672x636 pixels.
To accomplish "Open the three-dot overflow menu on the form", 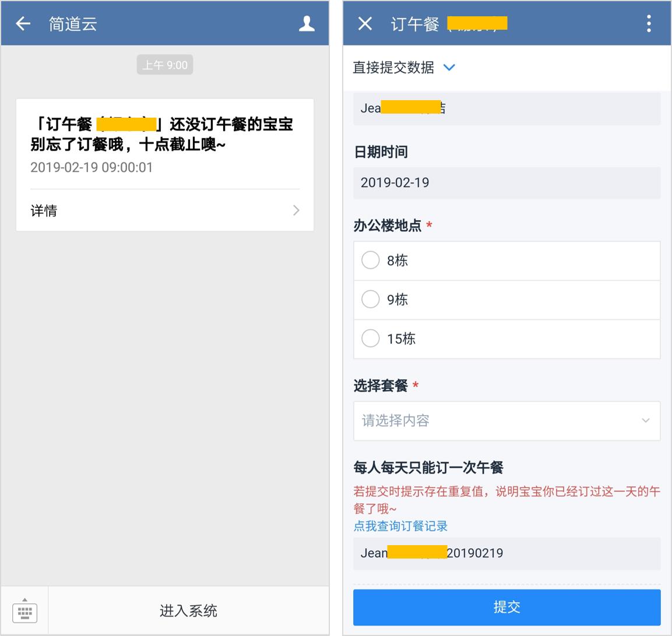I will click(648, 23).
